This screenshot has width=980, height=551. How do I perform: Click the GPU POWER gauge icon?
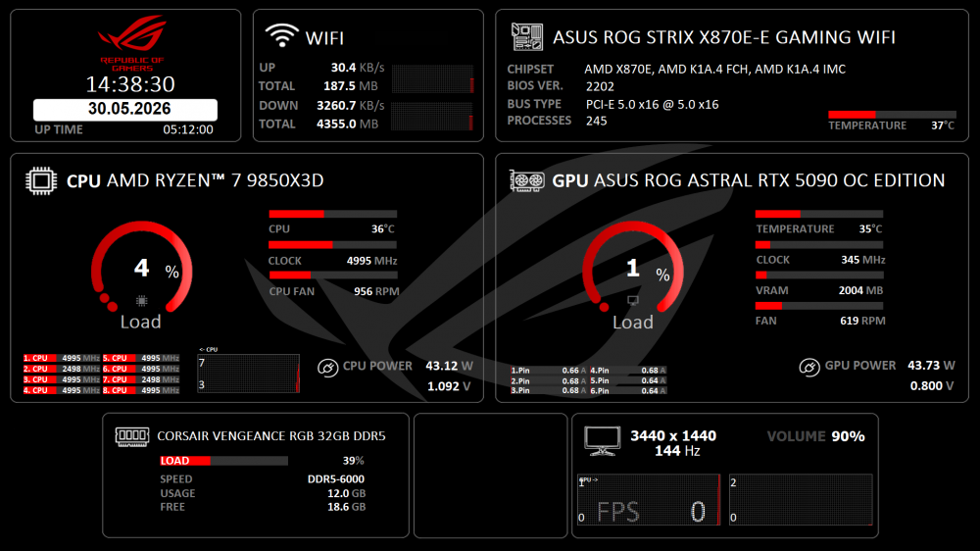coord(808,367)
